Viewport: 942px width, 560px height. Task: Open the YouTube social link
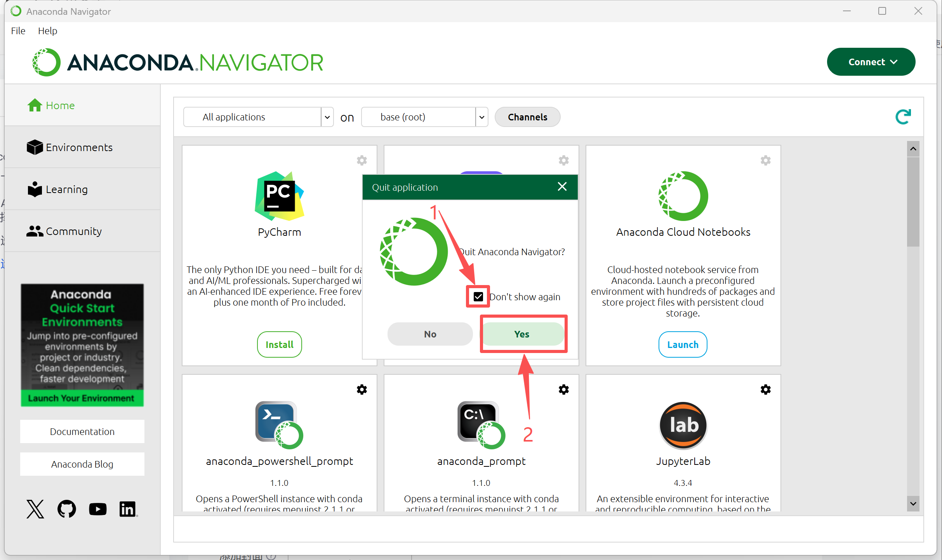[97, 509]
